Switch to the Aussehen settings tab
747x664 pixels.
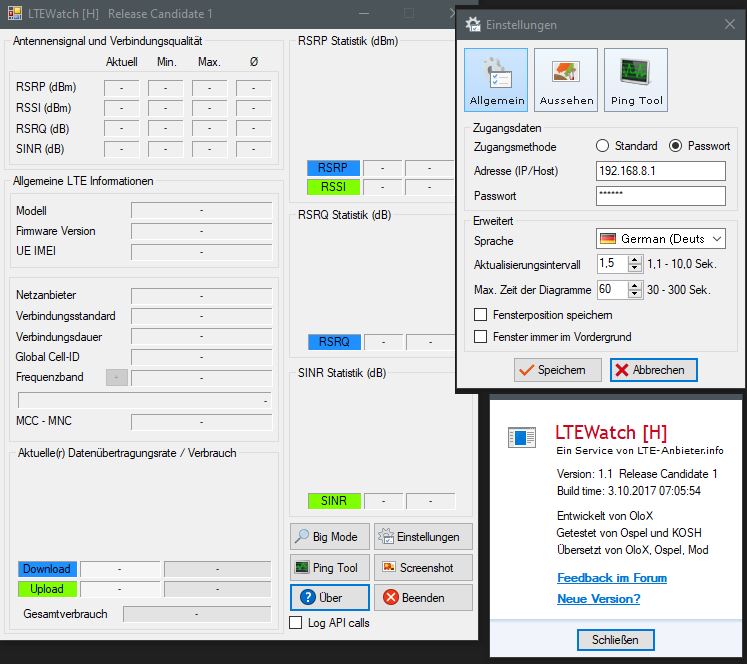[566, 80]
